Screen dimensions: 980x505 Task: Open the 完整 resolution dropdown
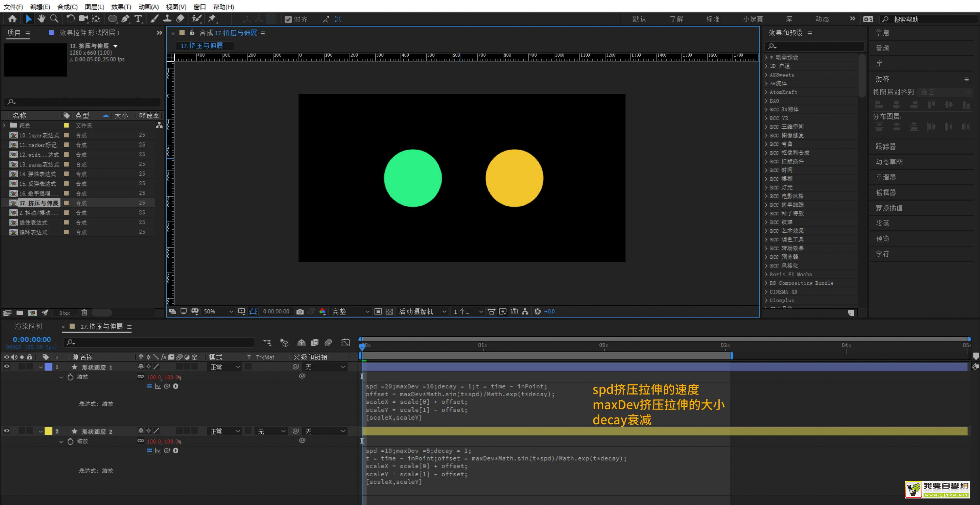pos(350,312)
